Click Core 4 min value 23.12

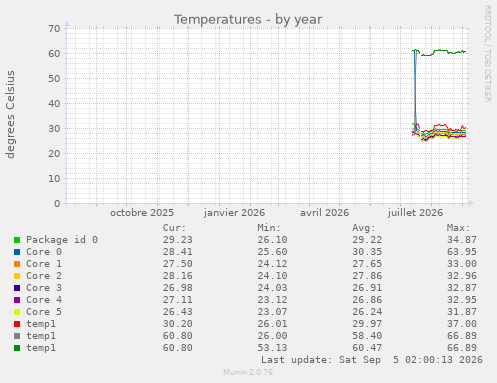272,300
